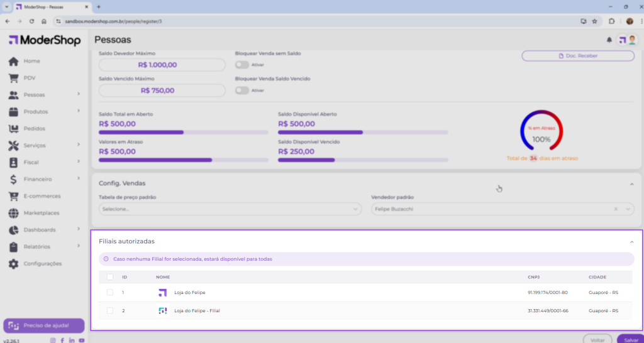This screenshot has height=343, width=644.
Task: Collapse the Config. Vendas section
Action: click(x=631, y=183)
